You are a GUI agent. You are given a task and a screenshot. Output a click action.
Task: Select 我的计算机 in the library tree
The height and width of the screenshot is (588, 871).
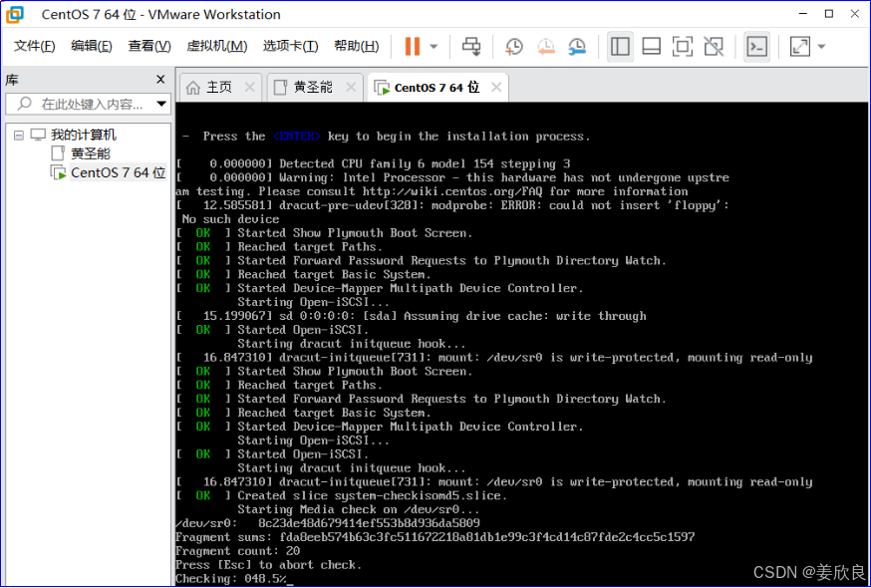point(84,135)
